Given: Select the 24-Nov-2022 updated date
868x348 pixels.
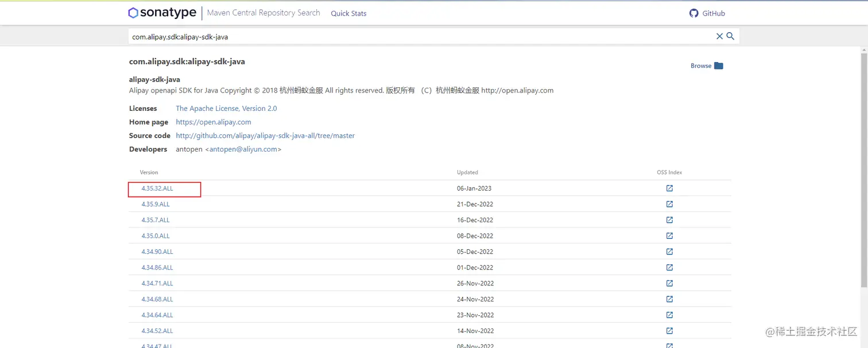Looking at the screenshot, I should click(x=475, y=299).
